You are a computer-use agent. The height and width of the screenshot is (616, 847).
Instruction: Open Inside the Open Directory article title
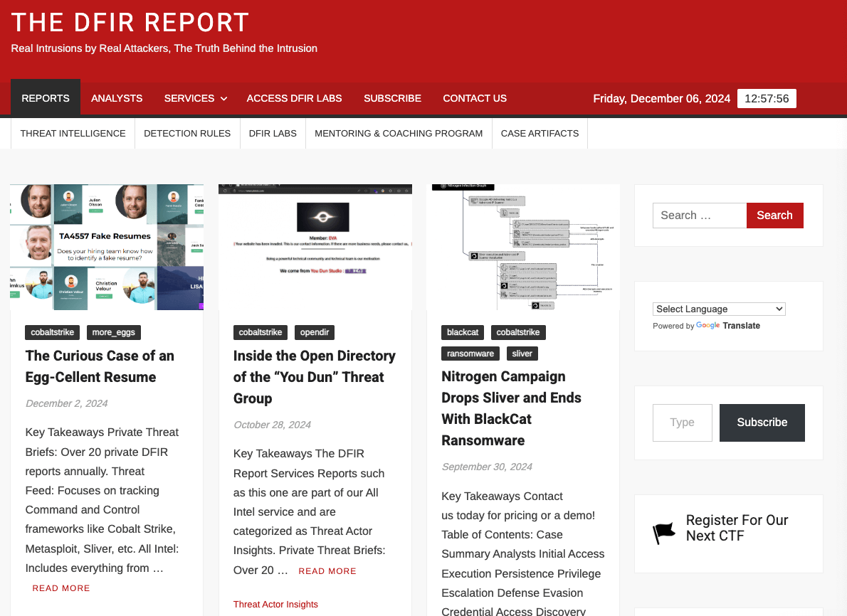click(315, 377)
